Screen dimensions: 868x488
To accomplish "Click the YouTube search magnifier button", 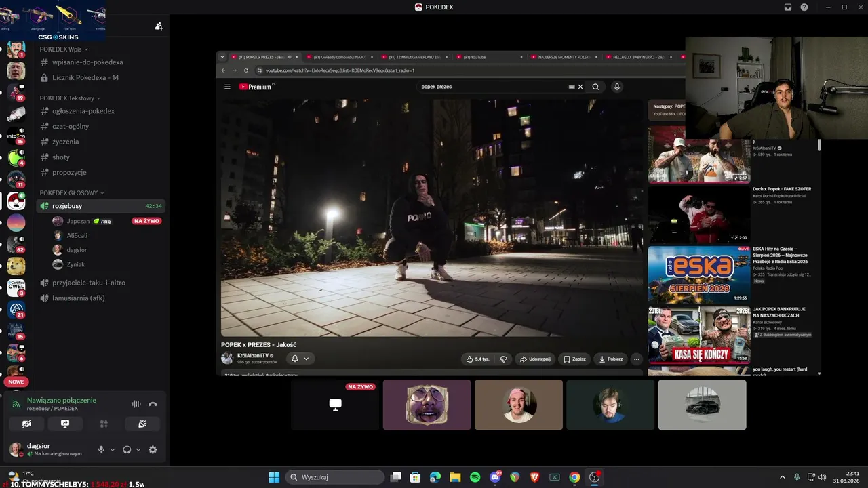I will point(595,87).
